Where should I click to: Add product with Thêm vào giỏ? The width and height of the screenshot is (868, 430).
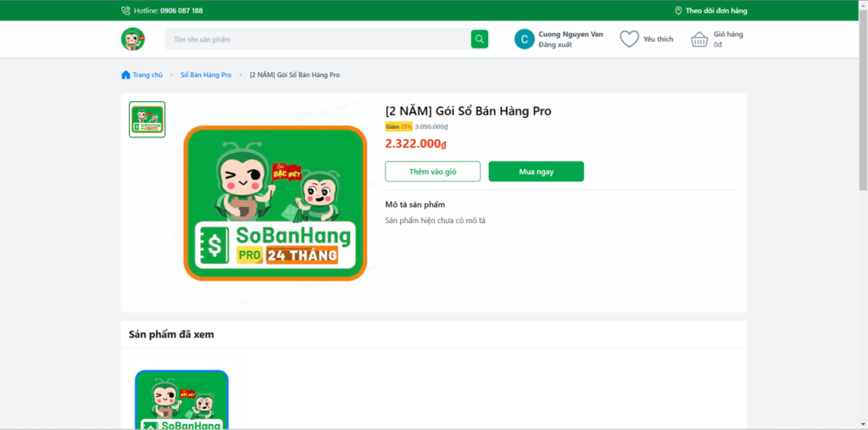(433, 171)
